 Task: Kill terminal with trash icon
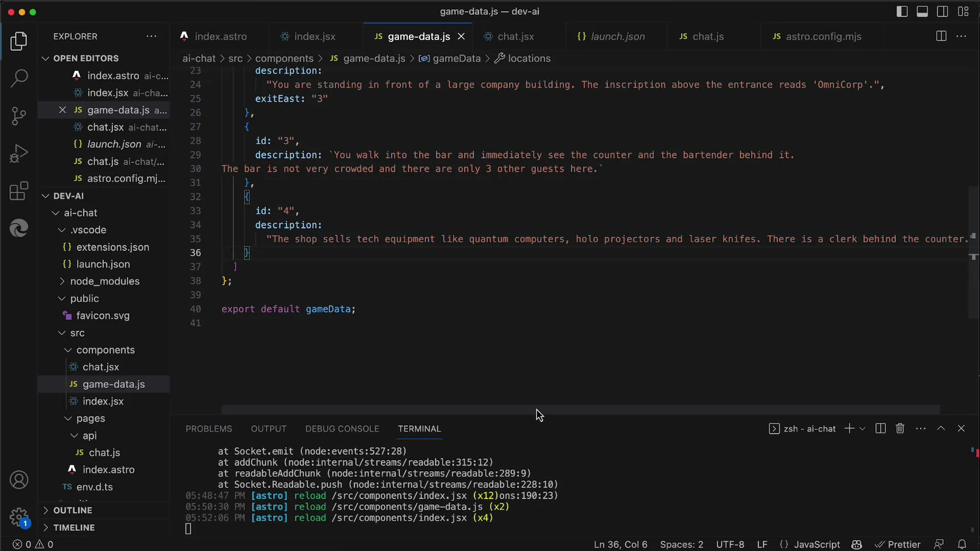900,428
